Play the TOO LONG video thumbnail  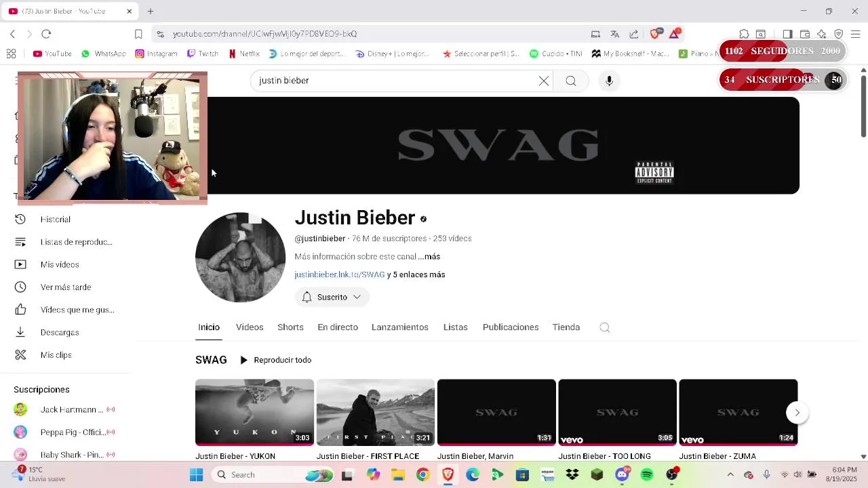617,412
